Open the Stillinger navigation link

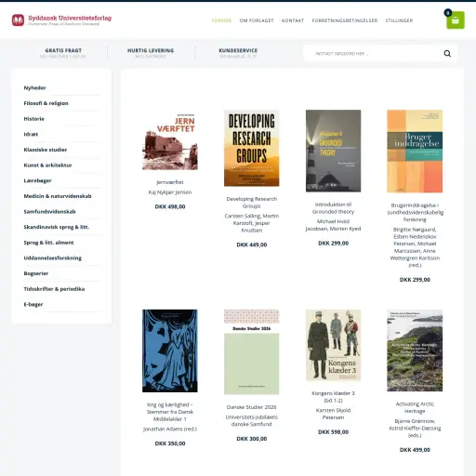[399, 20]
